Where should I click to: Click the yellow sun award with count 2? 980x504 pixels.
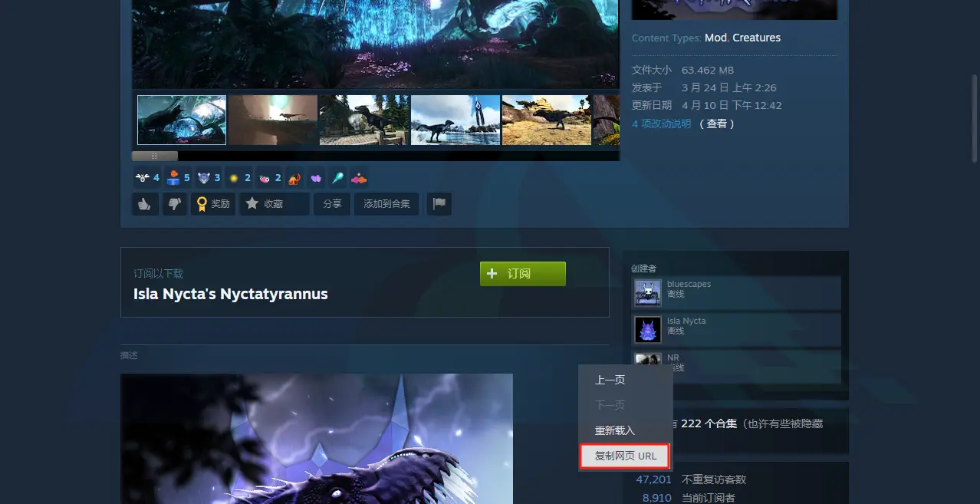pyautogui.click(x=239, y=177)
